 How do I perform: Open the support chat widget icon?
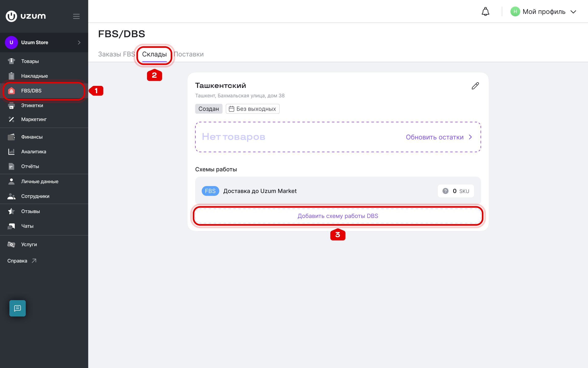18,308
